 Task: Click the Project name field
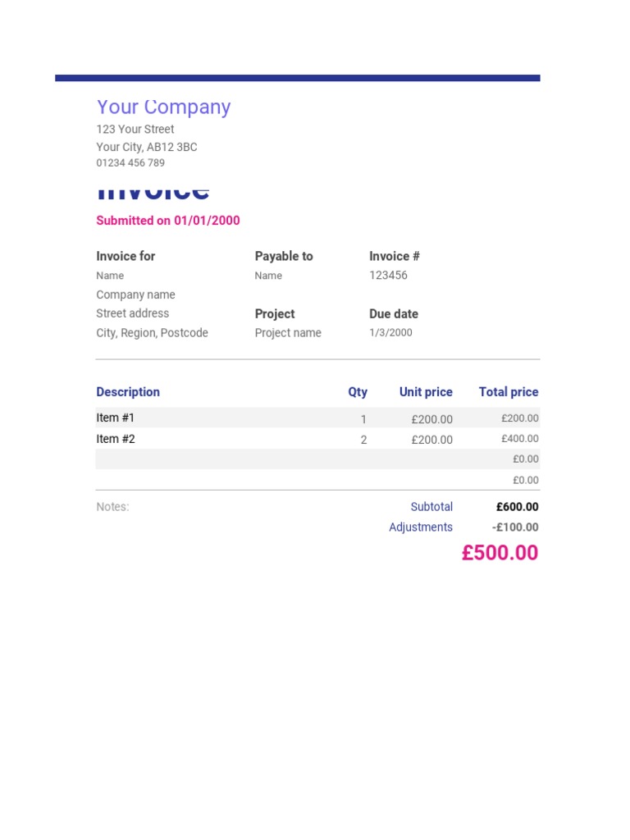pyautogui.click(x=288, y=333)
